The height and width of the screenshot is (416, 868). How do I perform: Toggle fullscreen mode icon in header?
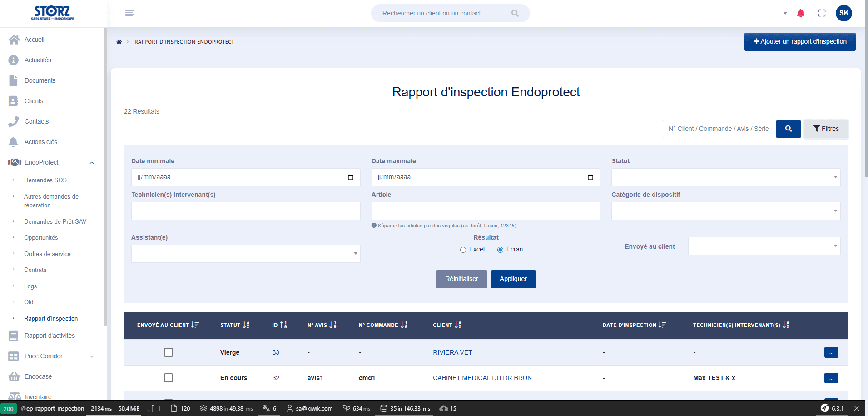[822, 13]
